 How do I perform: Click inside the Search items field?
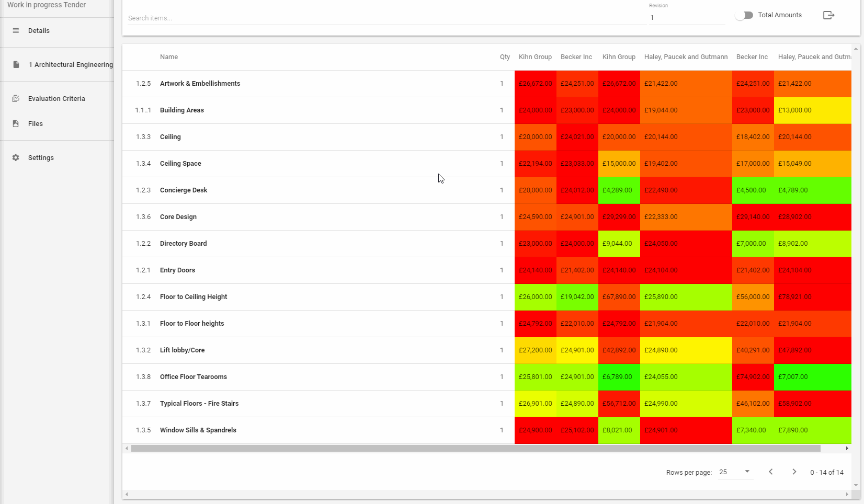[314, 18]
